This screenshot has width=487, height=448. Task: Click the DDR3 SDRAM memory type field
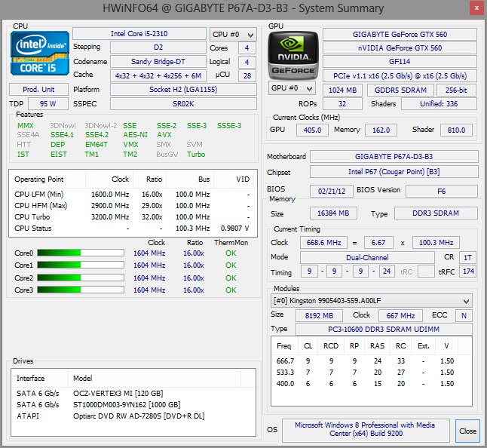[x=436, y=213]
